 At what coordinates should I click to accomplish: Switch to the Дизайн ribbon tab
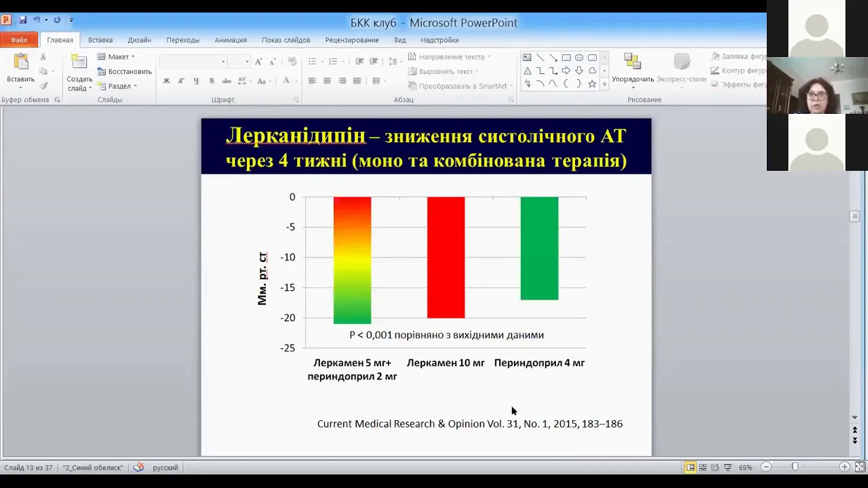click(x=140, y=40)
